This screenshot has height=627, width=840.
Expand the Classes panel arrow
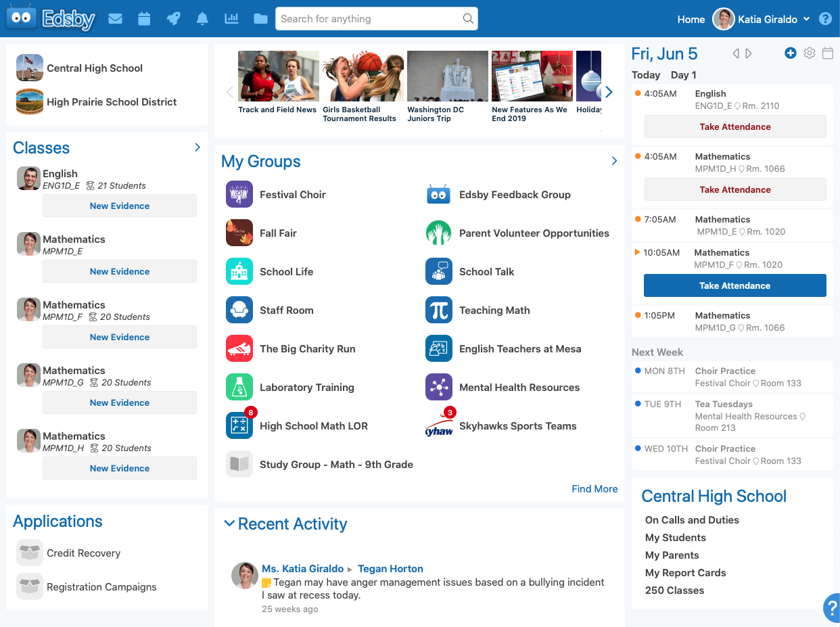[x=197, y=147]
